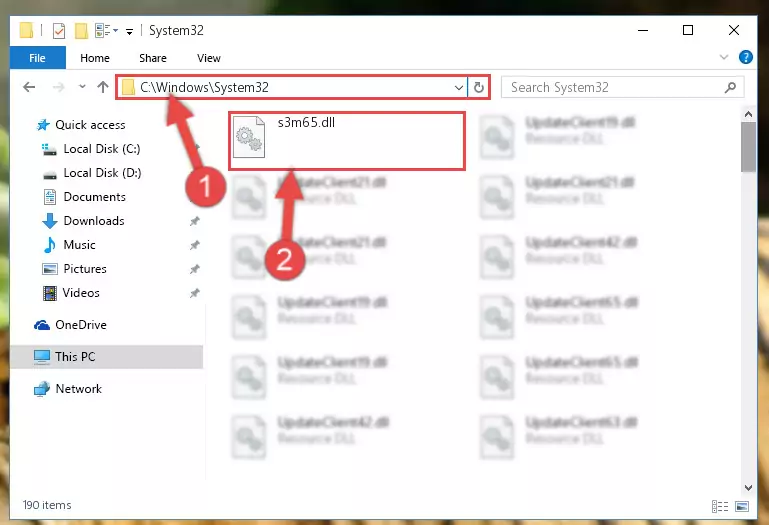Click the vertical scrollbar thumb

(748, 147)
